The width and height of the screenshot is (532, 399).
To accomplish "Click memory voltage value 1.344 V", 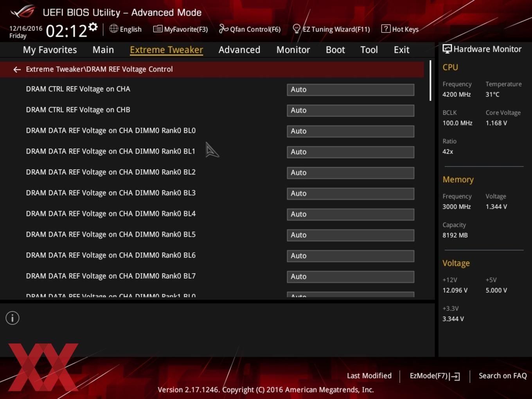I will (x=496, y=207).
